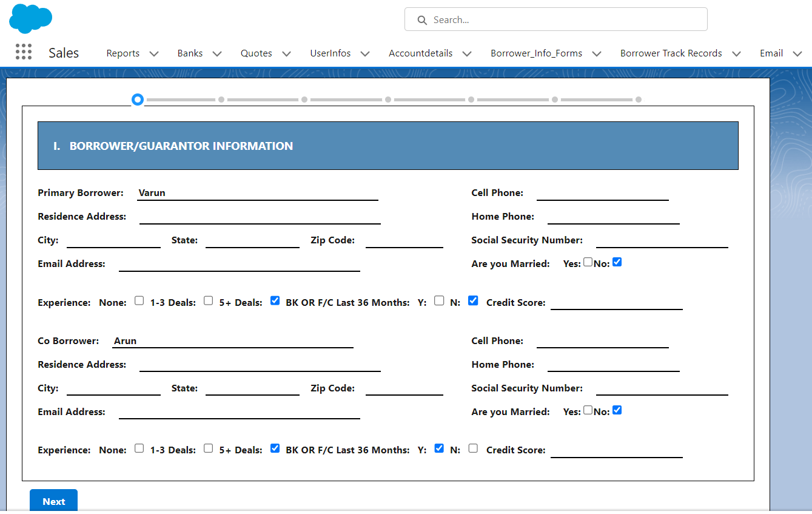Screen dimensions: 812x514
Task: Check Yes for Primary Borrower marriage status
Action: click(x=588, y=261)
